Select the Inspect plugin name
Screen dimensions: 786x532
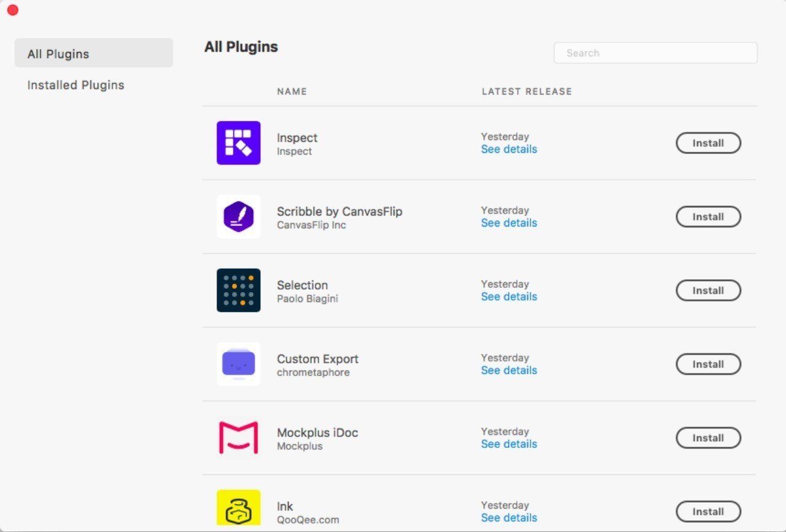(297, 138)
